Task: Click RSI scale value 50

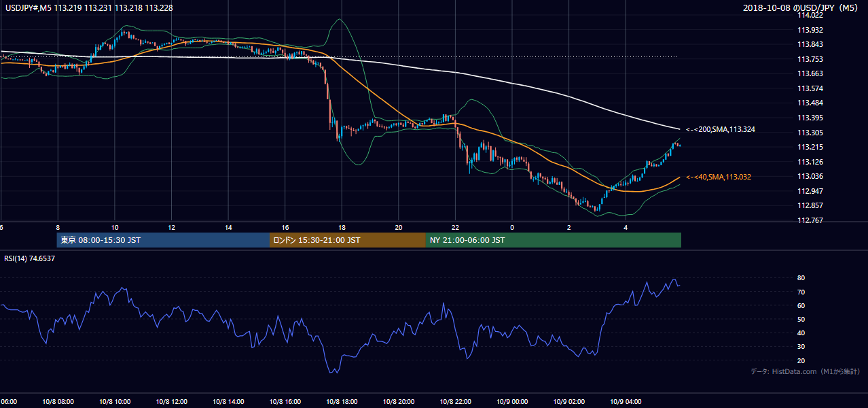Action: [x=801, y=319]
